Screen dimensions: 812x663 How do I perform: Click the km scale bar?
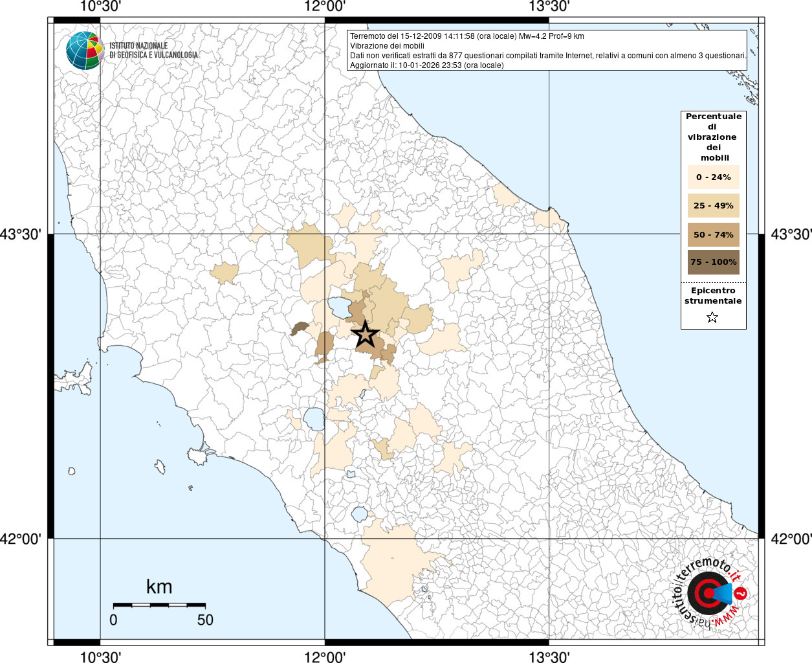[x=159, y=605]
